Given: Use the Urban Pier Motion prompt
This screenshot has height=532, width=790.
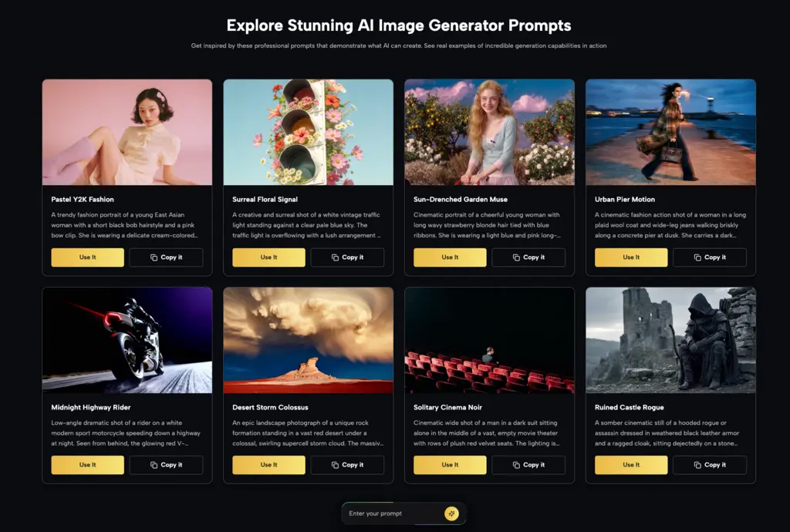Looking at the screenshot, I should point(631,258).
